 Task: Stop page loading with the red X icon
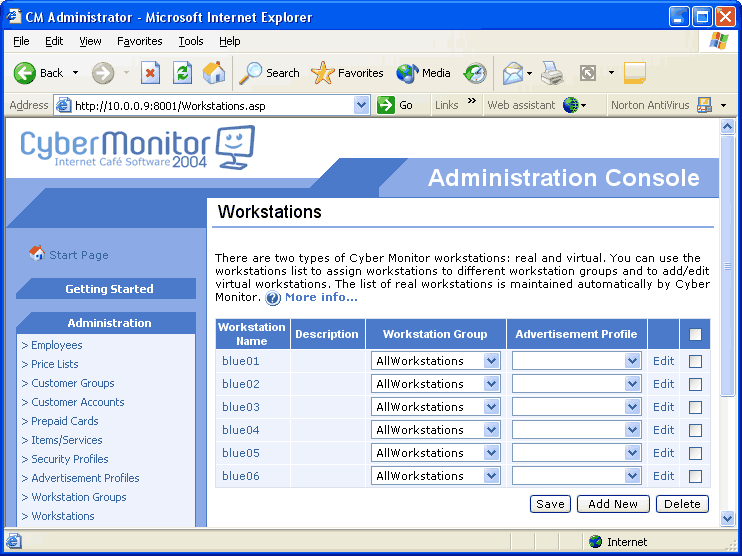click(150, 73)
